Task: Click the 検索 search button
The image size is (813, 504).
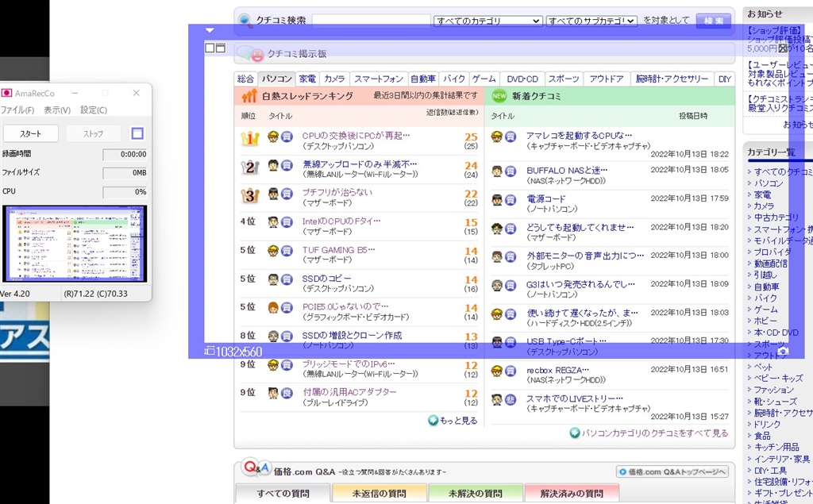Action: coord(713,21)
